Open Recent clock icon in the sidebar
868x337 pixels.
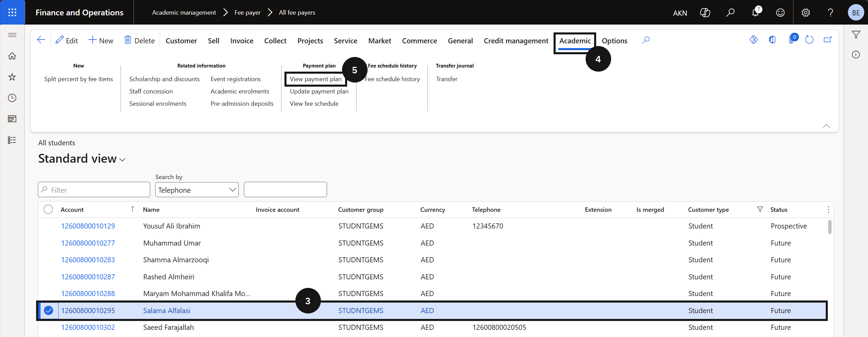[x=12, y=98]
